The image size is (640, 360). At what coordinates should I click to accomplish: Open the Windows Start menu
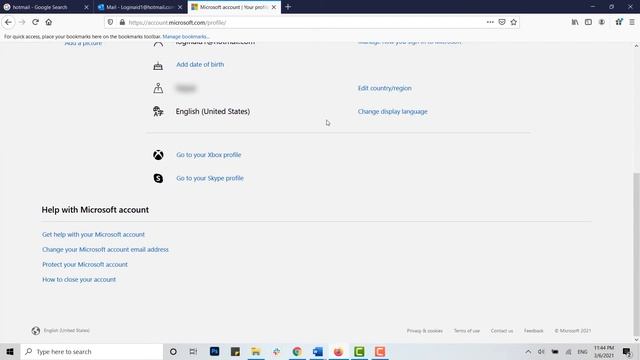pos(10,351)
